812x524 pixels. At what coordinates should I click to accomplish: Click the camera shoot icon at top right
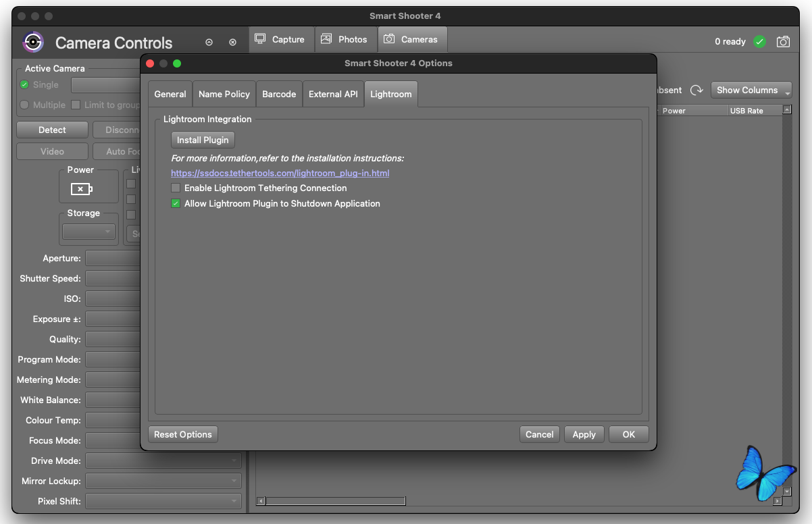coord(783,42)
